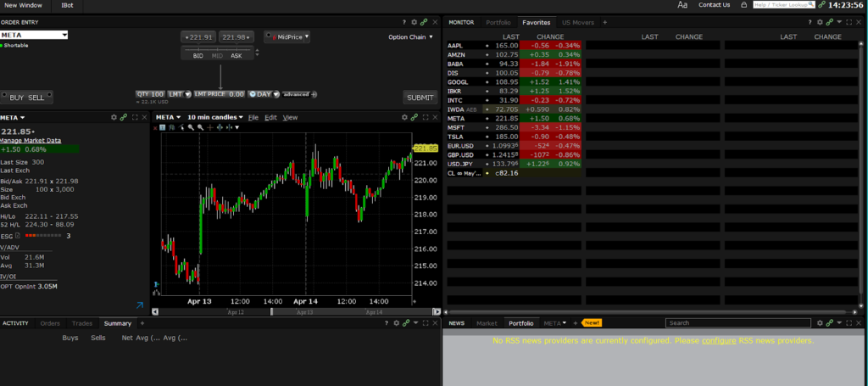This screenshot has width=868, height=386.
Task: Toggle the BUY side radio
Action: click(4, 95)
